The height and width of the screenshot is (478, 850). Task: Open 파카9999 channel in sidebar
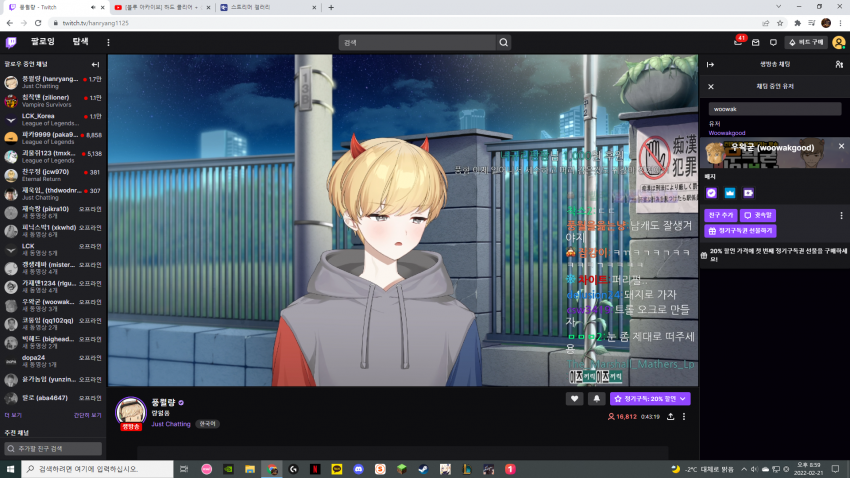tap(53, 138)
